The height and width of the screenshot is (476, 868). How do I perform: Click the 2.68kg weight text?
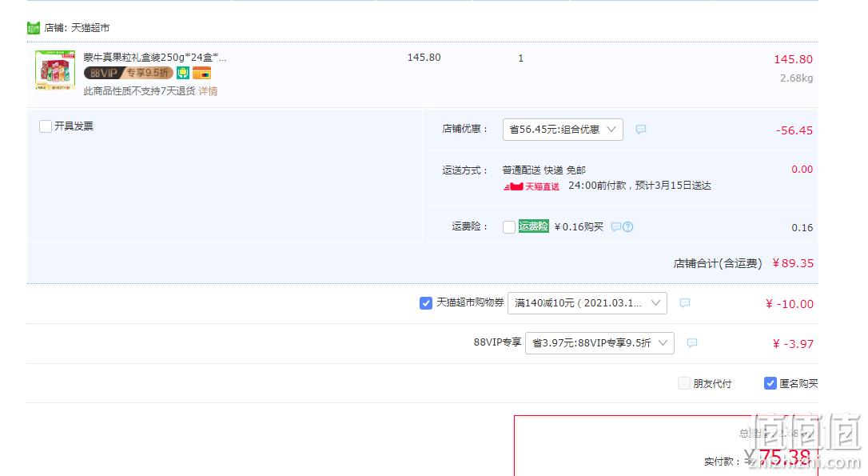pyautogui.click(x=797, y=78)
